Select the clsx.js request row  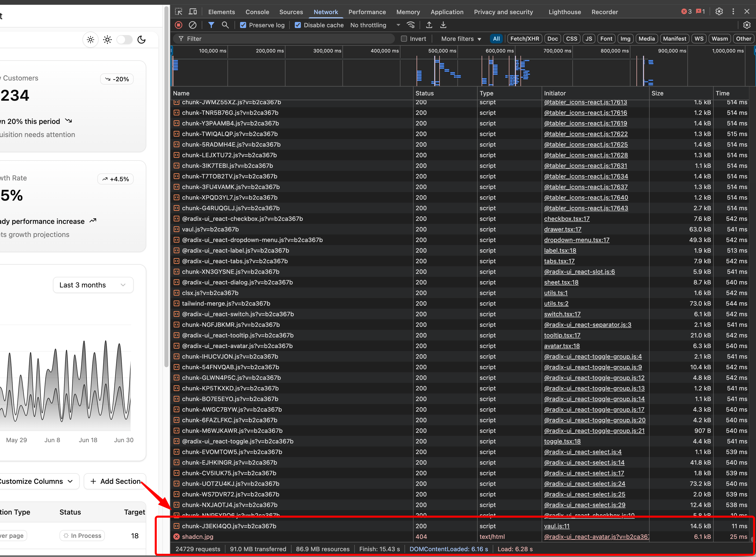tap(460, 293)
